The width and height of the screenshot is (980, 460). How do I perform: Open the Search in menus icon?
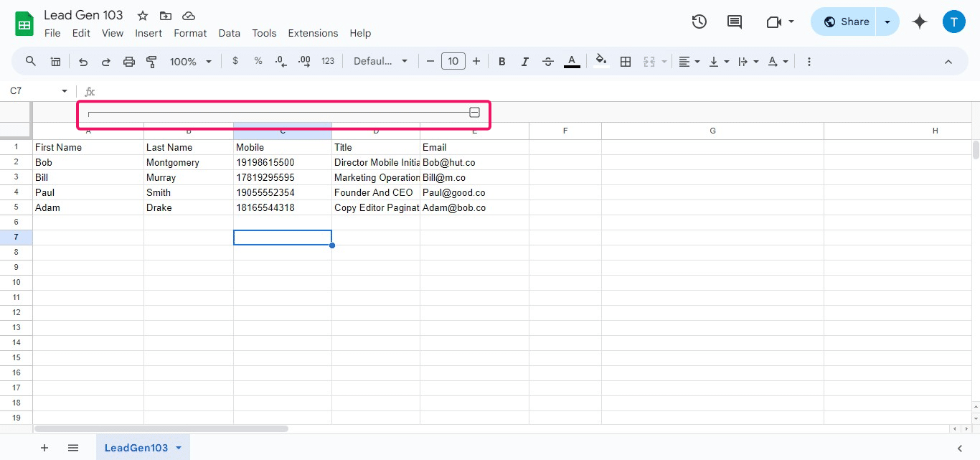click(x=30, y=61)
